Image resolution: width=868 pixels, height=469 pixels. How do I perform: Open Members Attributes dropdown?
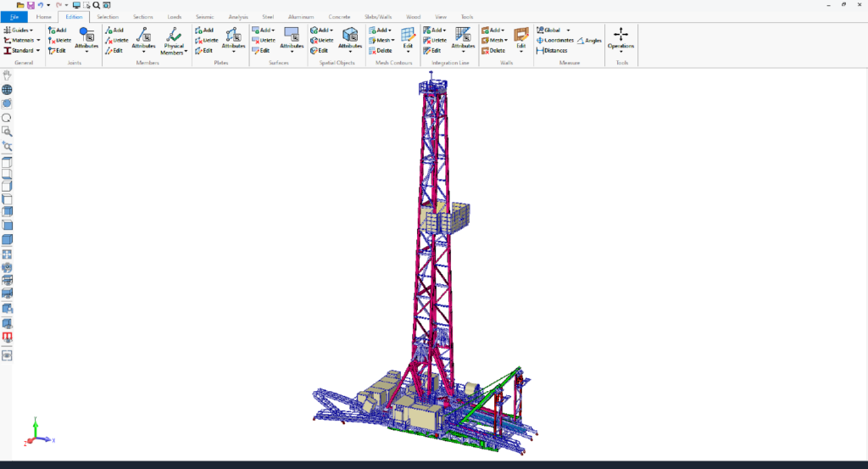pos(143,40)
